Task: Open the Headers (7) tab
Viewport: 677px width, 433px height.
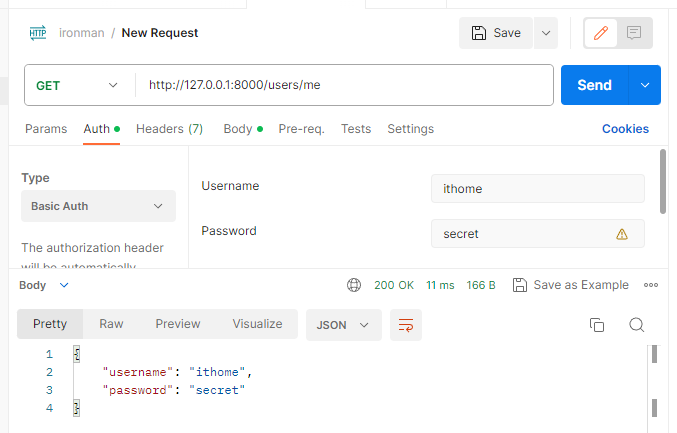Action: pos(169,129)
